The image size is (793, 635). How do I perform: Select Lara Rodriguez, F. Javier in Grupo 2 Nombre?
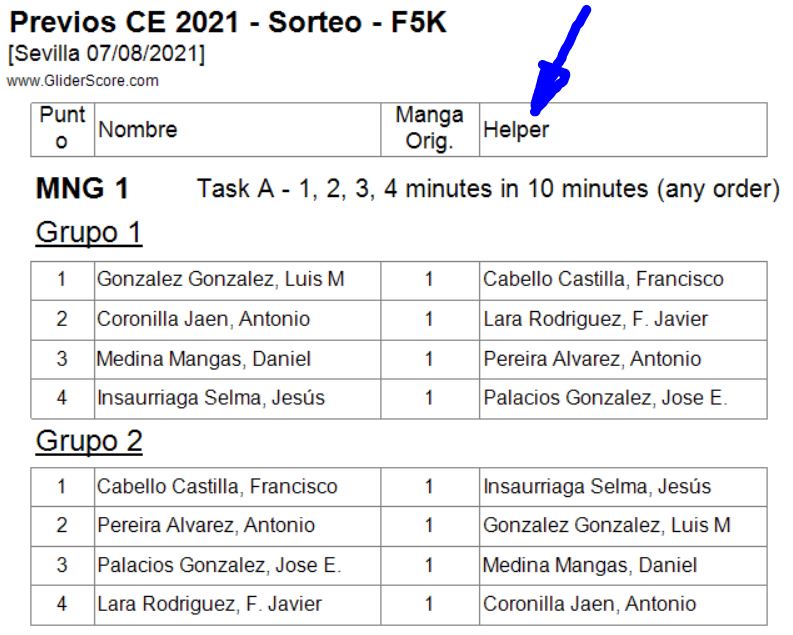coord(209,605)
